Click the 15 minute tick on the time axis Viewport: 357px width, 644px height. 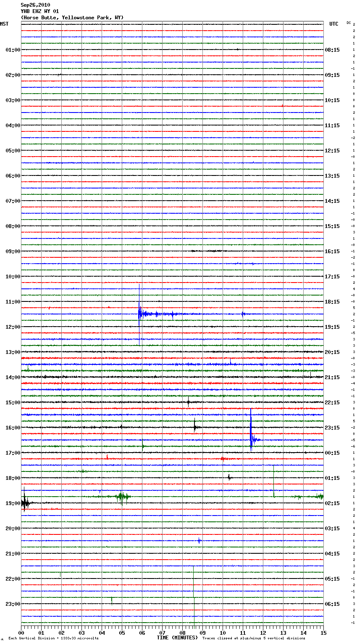point(323,633)
